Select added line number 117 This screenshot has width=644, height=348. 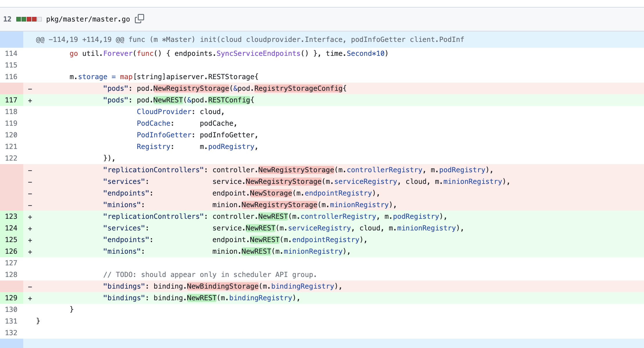point(11,100)
